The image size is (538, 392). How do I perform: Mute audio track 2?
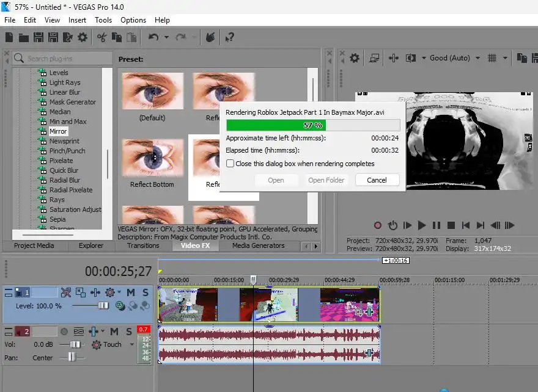(114, 332)
